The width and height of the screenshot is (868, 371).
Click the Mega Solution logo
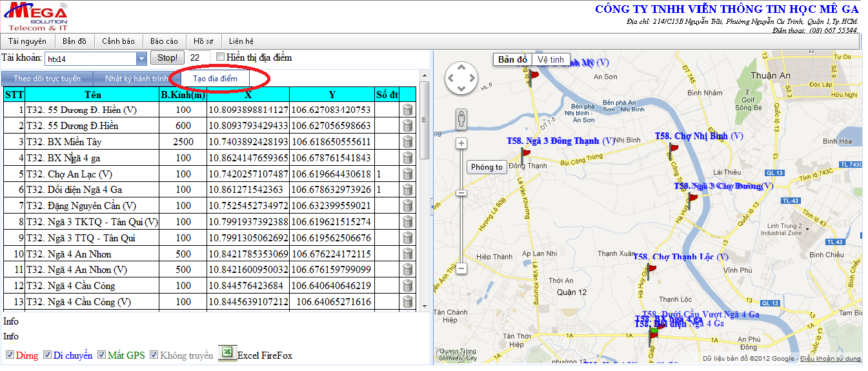[36, 16]
